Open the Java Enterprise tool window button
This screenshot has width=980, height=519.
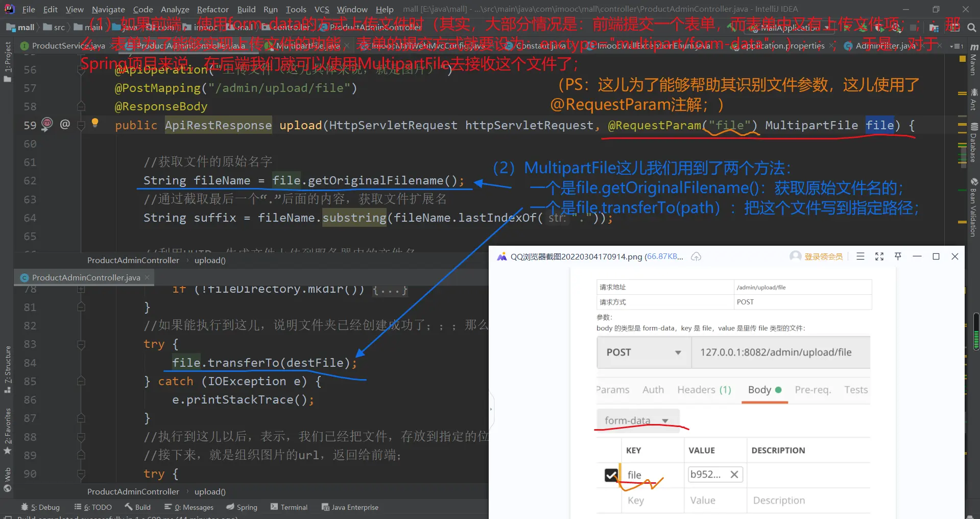[x=350, y=507]
